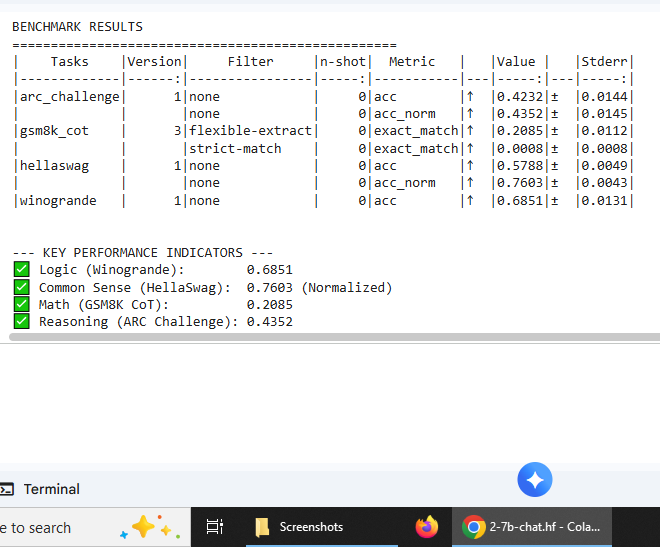The width and height of the screenshot is (660, 547).
Task: Click the Terminal label in bottom bar
Action: pos(52,489)
